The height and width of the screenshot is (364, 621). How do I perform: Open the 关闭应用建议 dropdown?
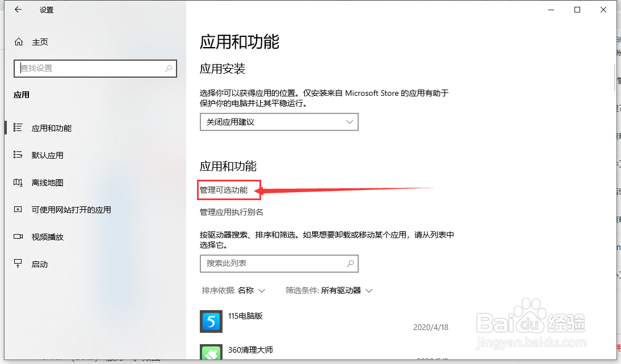pos(279,121)
